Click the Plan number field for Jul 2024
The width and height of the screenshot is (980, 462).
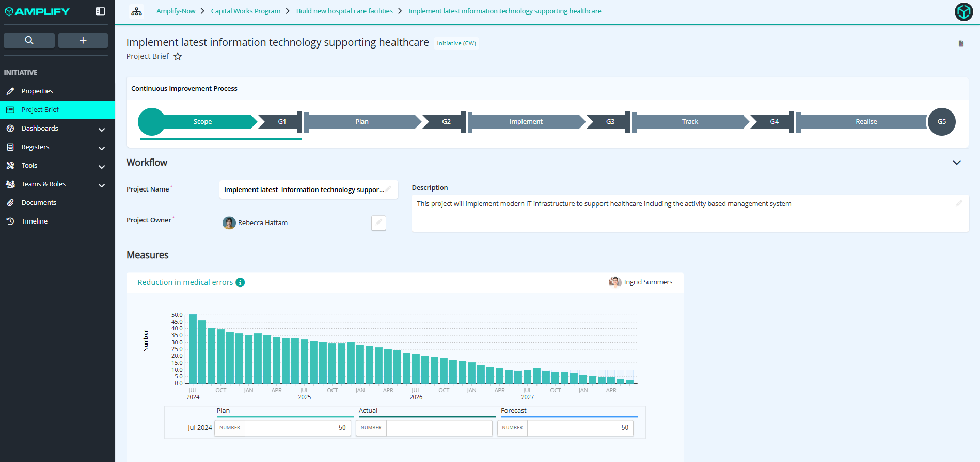click(297, 428)
